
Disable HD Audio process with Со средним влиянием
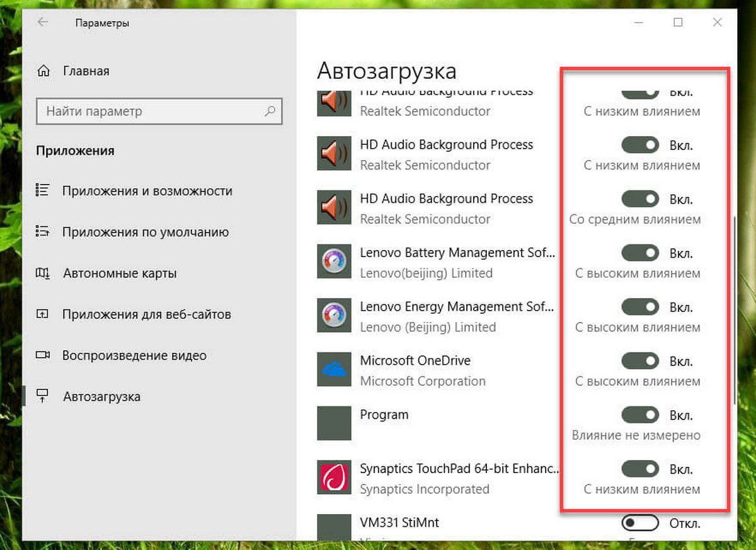click(640, 199)
